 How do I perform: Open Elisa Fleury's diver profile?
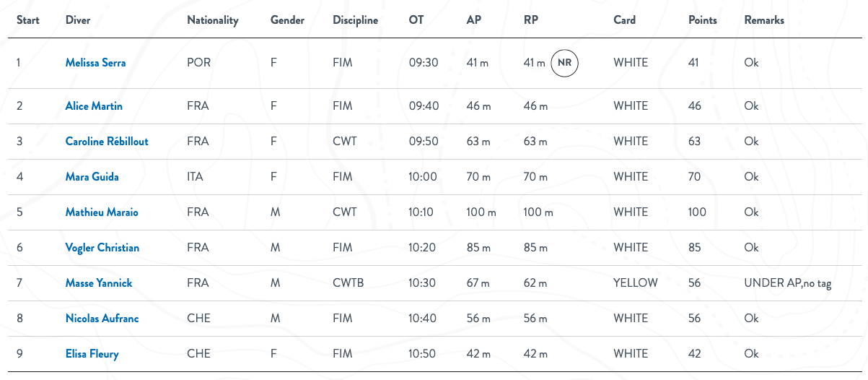(x=92, y=354)
